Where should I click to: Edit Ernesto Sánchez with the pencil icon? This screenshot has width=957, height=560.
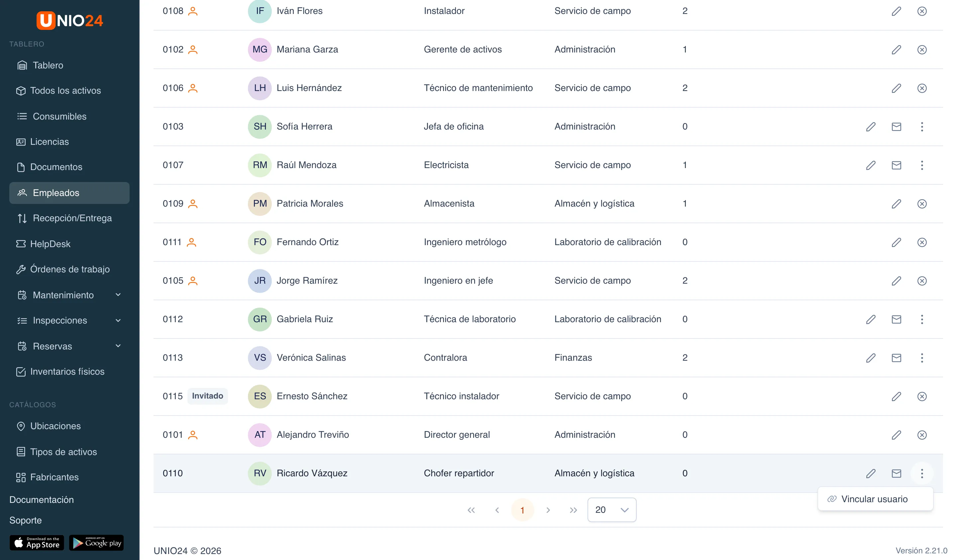click(896, 396)
